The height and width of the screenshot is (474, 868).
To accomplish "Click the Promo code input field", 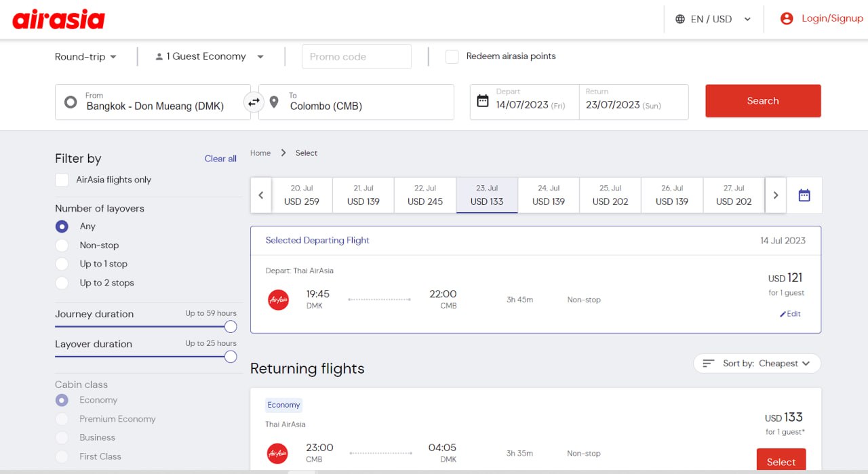I will tap(357, 57).
